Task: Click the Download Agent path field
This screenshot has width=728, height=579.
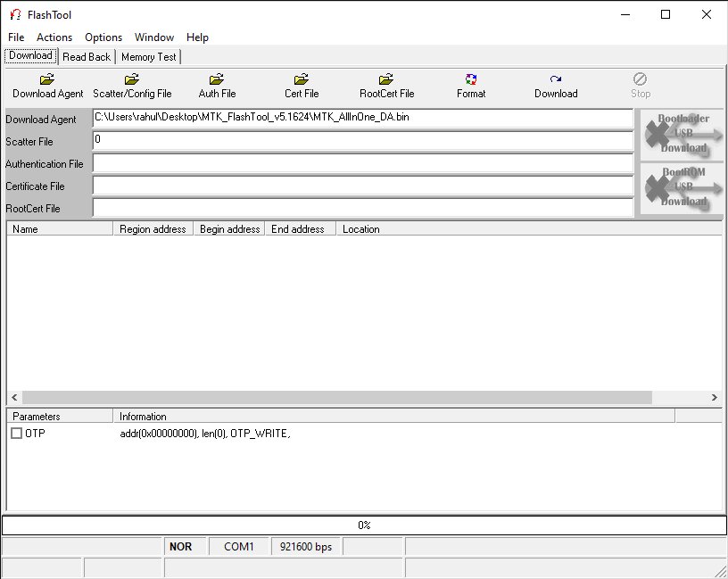Action: coord(363,119)
